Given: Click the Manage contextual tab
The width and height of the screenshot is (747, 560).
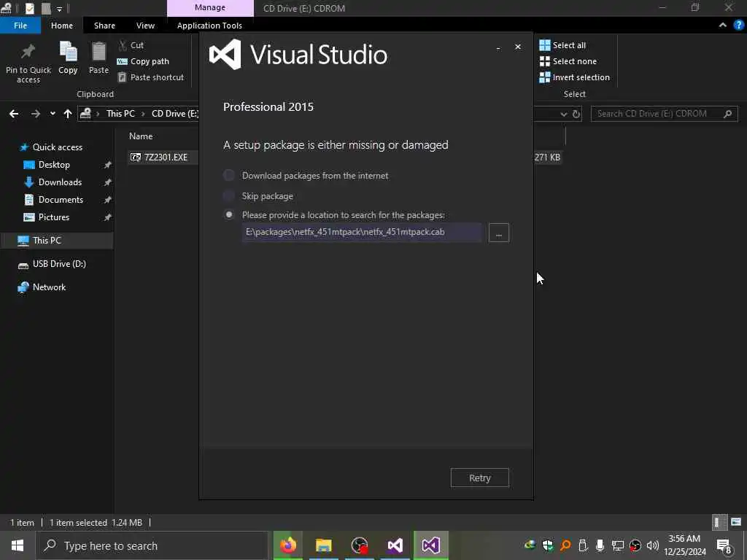Looking at the screenshot, I should tap(210, 7).
